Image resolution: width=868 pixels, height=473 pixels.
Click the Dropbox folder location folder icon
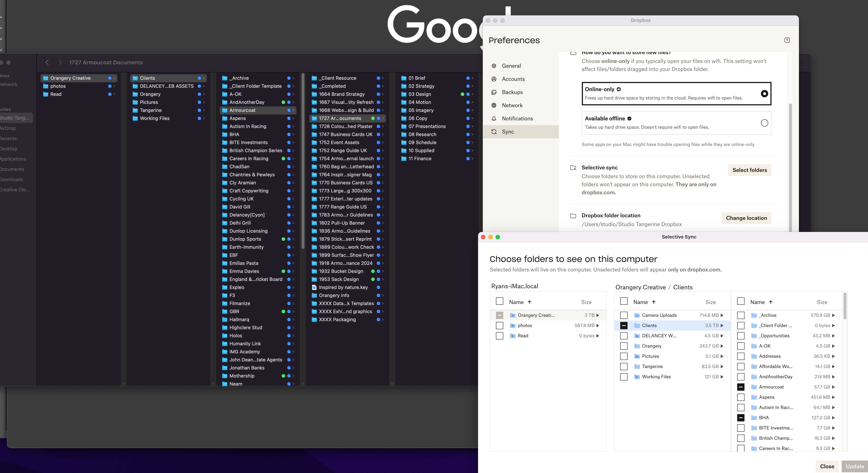tap(573, 216)
